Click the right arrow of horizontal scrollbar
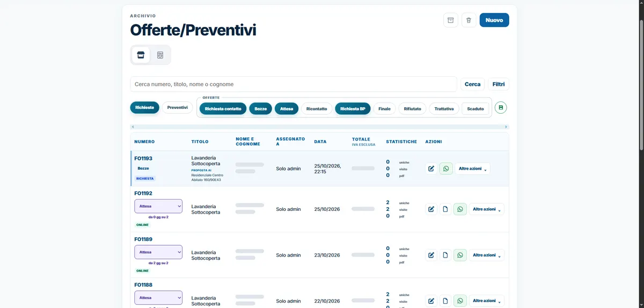The width and height of the screenshot is (644, 308). (x=506, y=127)
